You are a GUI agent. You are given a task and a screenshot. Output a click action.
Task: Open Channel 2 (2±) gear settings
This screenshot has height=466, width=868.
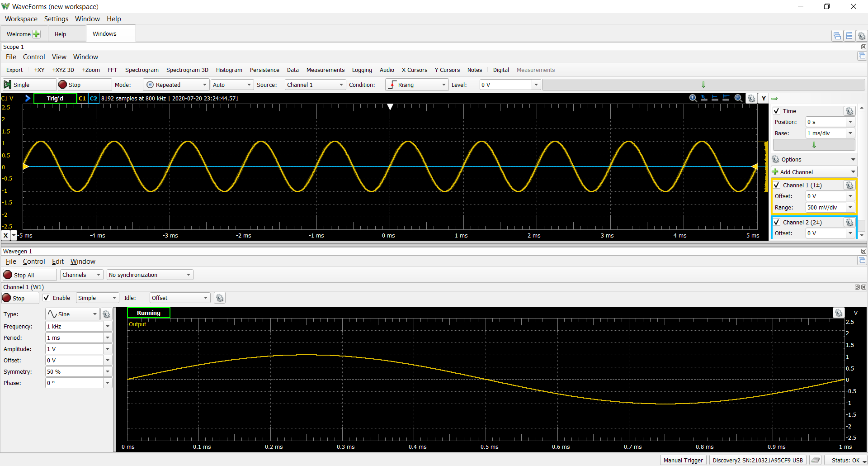coord(849,222)
